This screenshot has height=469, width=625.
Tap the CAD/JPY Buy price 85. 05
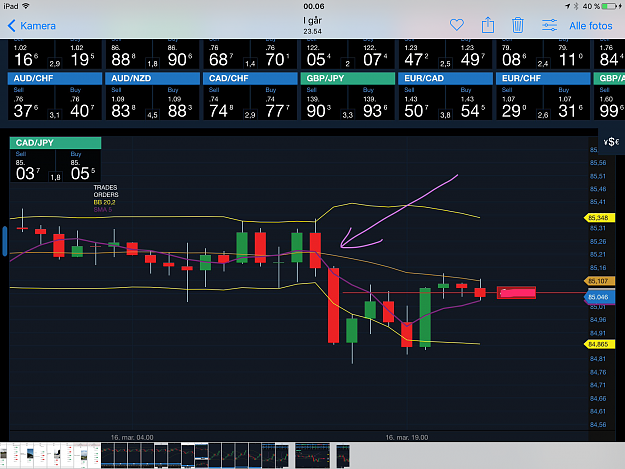pos(83,170)
